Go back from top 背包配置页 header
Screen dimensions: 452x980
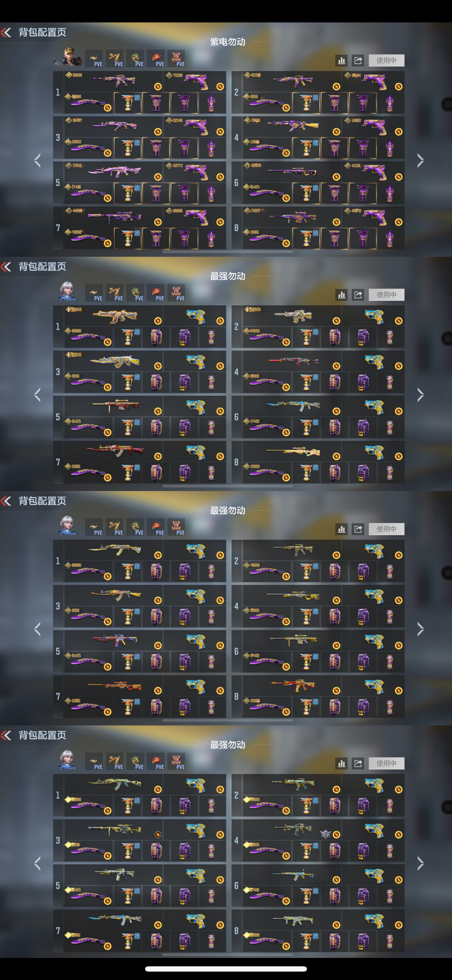(6, 32)
